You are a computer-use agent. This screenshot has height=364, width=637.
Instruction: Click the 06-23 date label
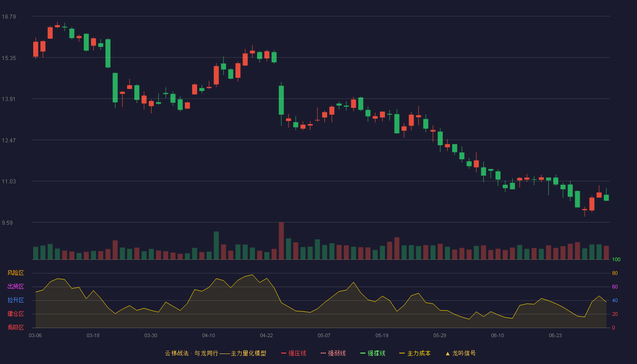(x=555, y=335)
